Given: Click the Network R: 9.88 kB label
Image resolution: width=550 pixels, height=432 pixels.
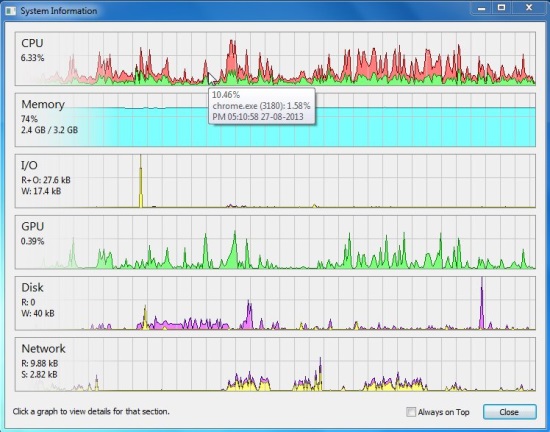Looking at the screenshot, I should [x=40, y=363].
